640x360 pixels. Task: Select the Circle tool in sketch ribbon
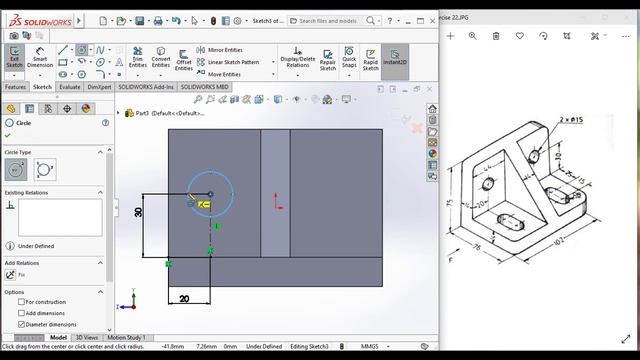point(82,50)
